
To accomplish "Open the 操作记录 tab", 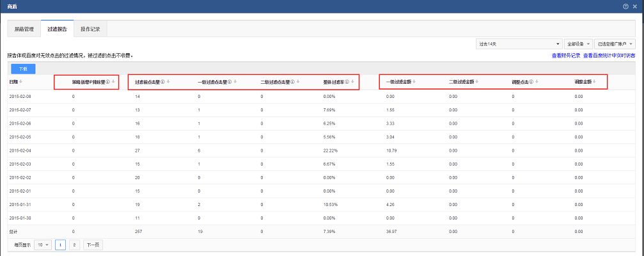I will (90, 29).
